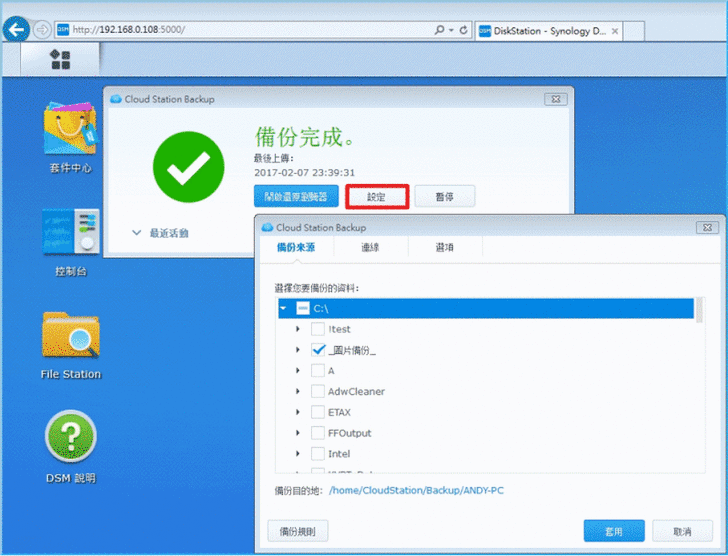Switch to the 備份來源 tab

point(296,247)
